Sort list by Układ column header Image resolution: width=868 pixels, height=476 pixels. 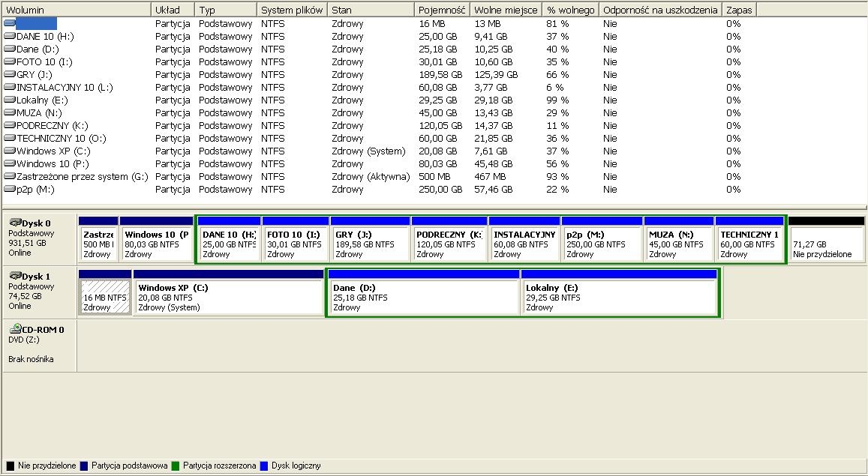tap(173, 10)
